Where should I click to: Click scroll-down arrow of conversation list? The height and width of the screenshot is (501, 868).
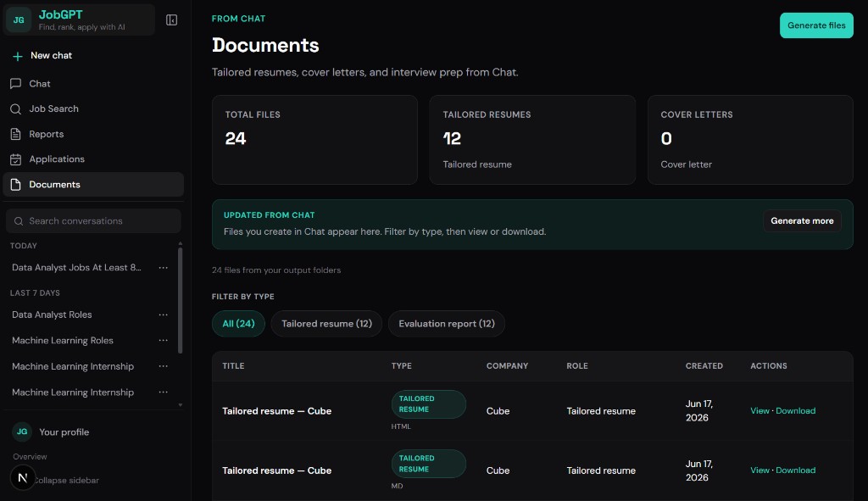point(180,405)
